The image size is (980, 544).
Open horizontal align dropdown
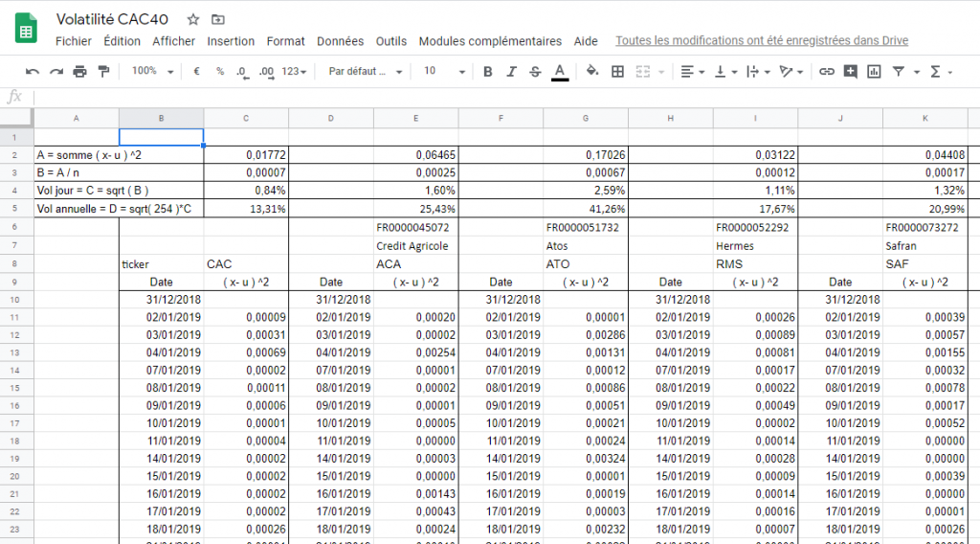(692, 71)
